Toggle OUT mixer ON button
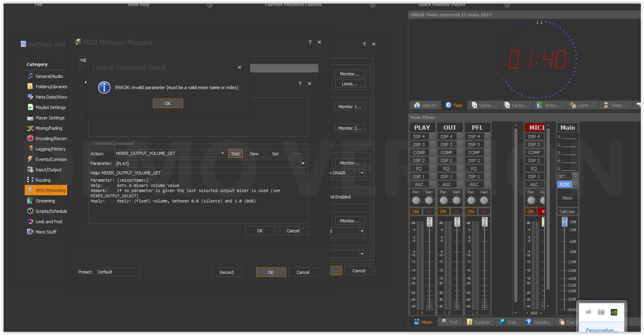The height and width of the screenshot is (335, 644). (443, 212)
